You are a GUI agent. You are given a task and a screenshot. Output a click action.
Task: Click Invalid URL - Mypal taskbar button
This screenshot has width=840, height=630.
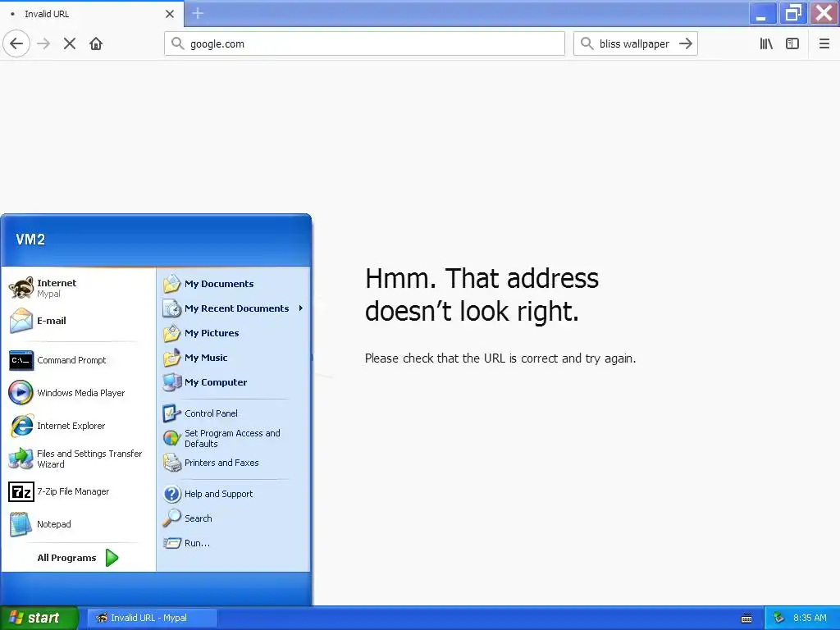point(152,618)
